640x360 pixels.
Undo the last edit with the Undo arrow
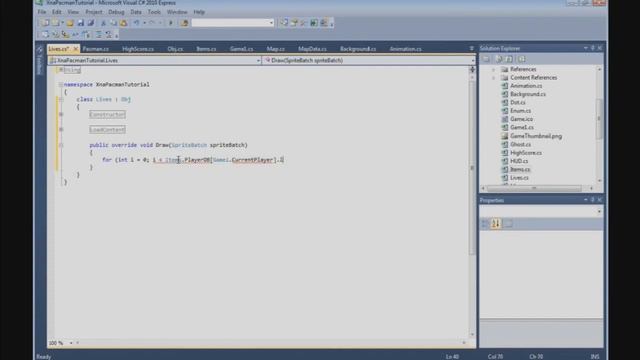pyautogui.click(x=136, y=23)
